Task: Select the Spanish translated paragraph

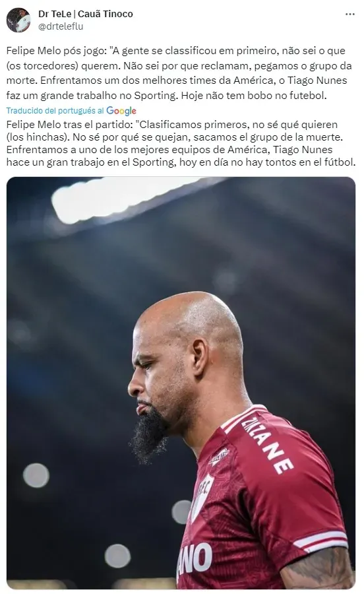Action: coord(181,143)
